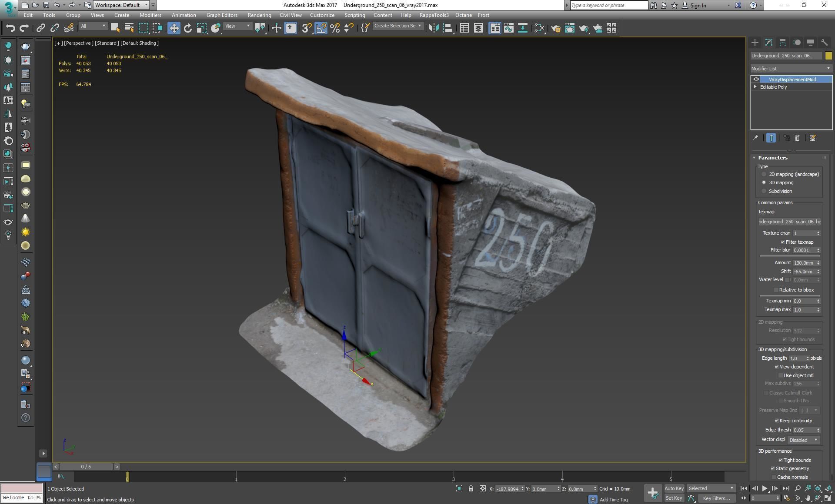Click the Angle Snap toggle icon
The image size is (835, 504).
(x=321, y=28)
